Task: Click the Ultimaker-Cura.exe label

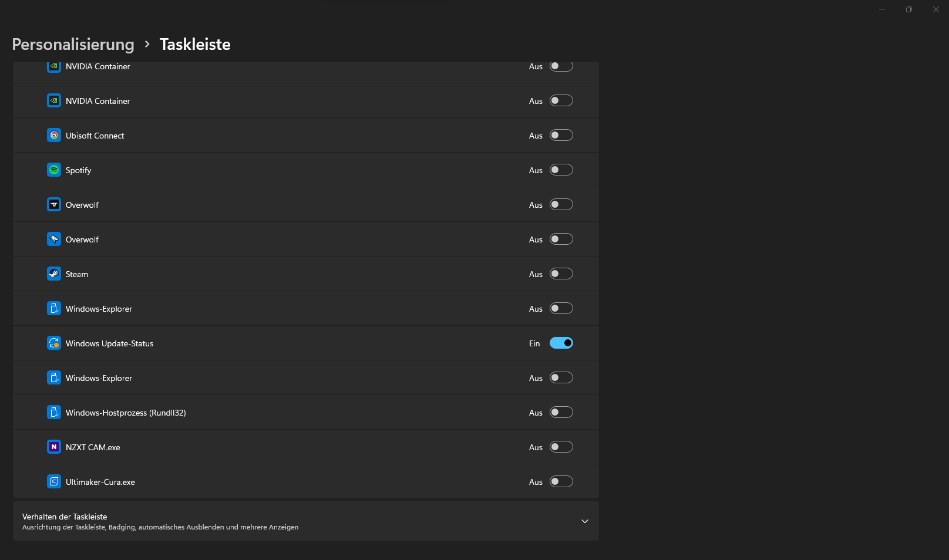Action: pyautogui.click(x=100, y=482)
